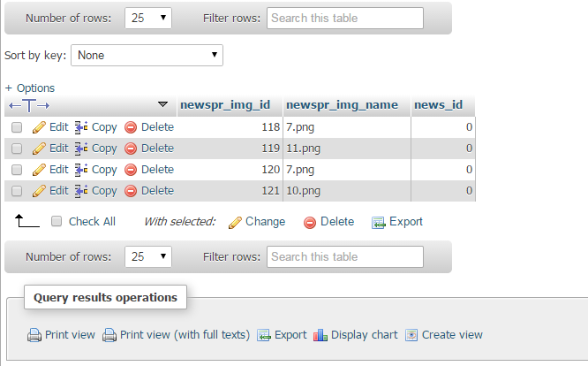Click the pencil Edit icon for row 119
588x366 pixels.
(x=39, y=149)
